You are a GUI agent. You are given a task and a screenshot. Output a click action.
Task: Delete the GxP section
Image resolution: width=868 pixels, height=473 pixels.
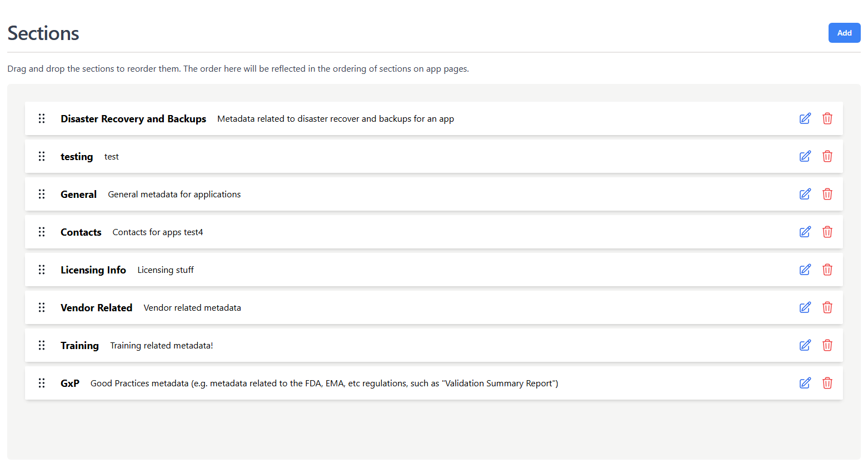[827, 383]
